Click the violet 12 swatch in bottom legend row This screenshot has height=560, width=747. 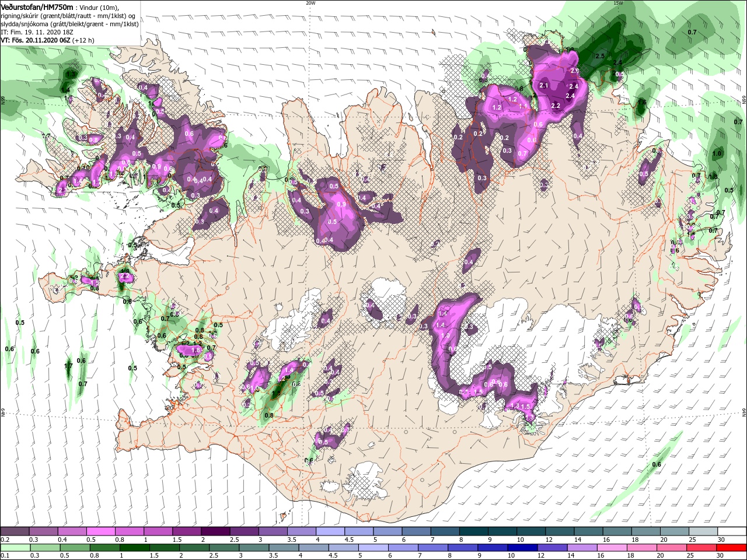[553, 548]
